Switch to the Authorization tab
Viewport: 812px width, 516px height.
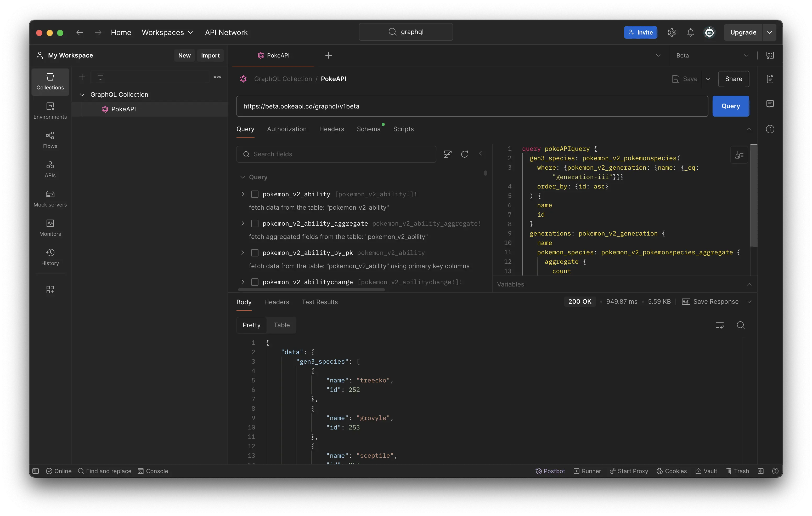click(287, 129)
